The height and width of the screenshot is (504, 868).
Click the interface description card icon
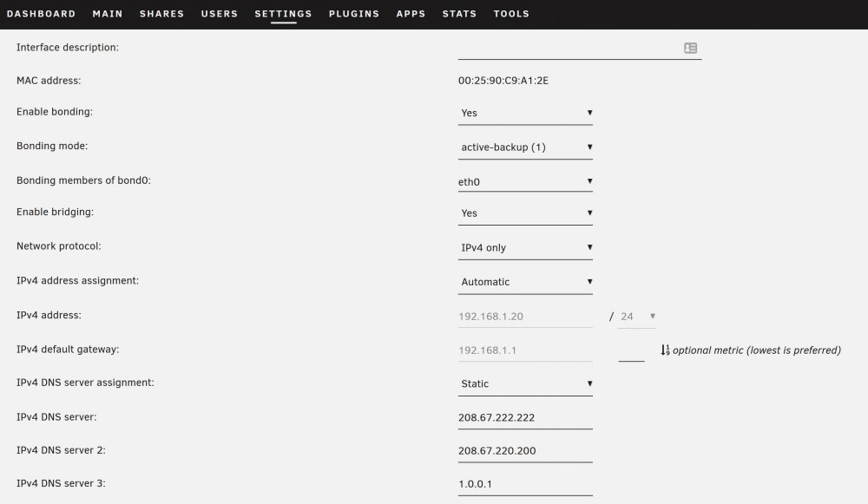tap(690, 48)
